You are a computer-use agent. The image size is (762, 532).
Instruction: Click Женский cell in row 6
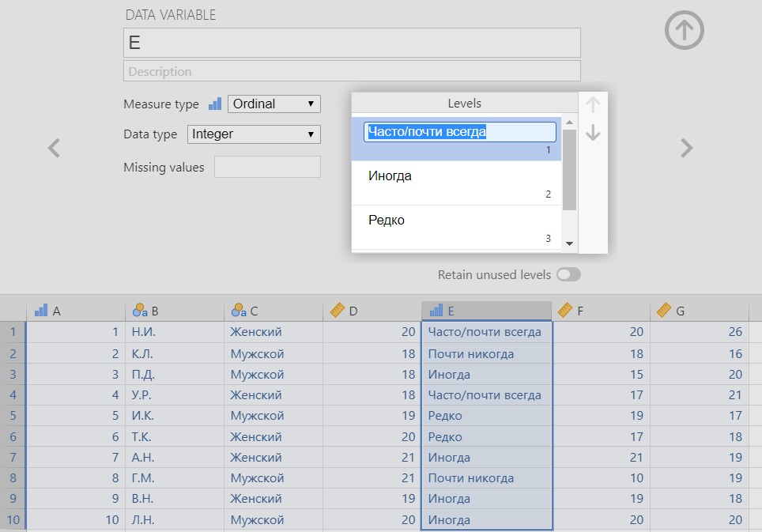click(x=273, y=437)
